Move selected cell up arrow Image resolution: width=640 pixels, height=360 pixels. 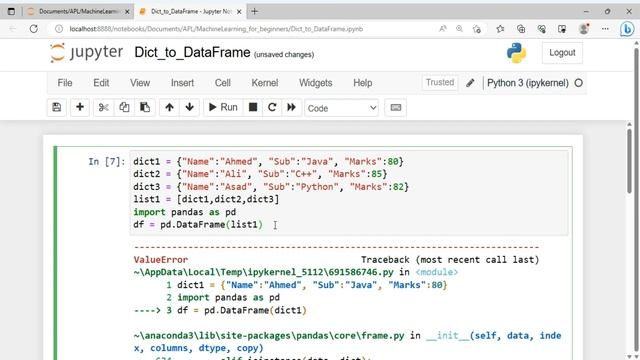[x=169, y=107]
